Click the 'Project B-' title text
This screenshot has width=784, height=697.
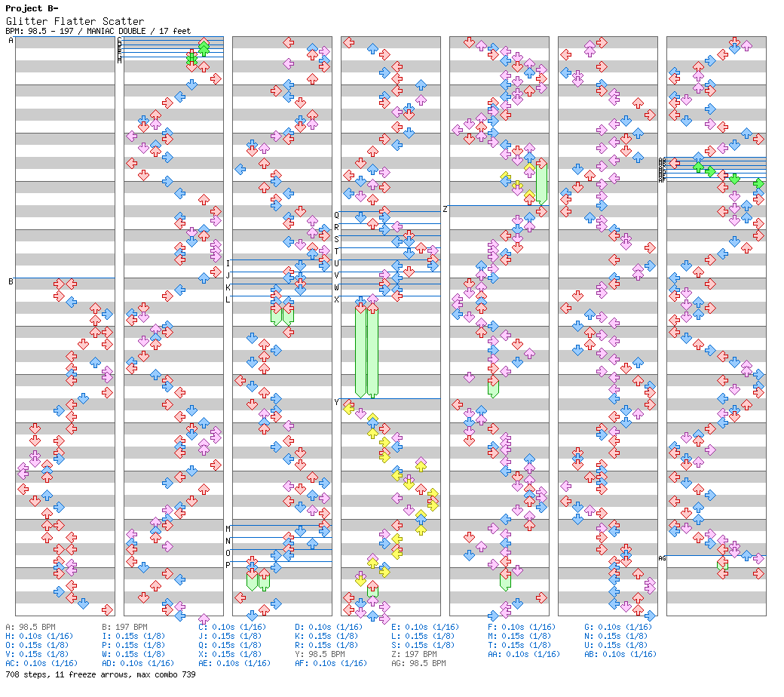[32, 8]
